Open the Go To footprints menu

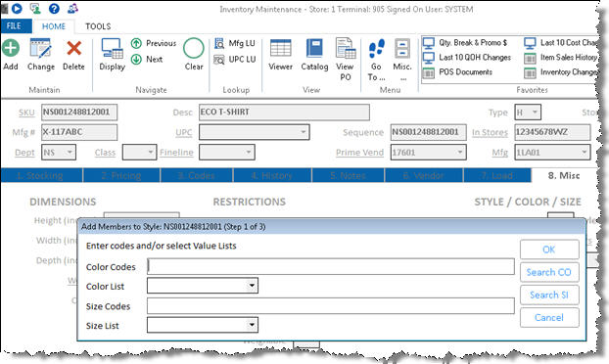tap(376, 49)
